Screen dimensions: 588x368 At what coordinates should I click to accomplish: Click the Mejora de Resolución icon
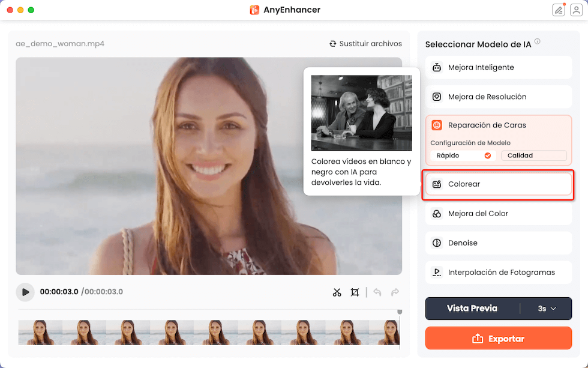tap(436, 97)
